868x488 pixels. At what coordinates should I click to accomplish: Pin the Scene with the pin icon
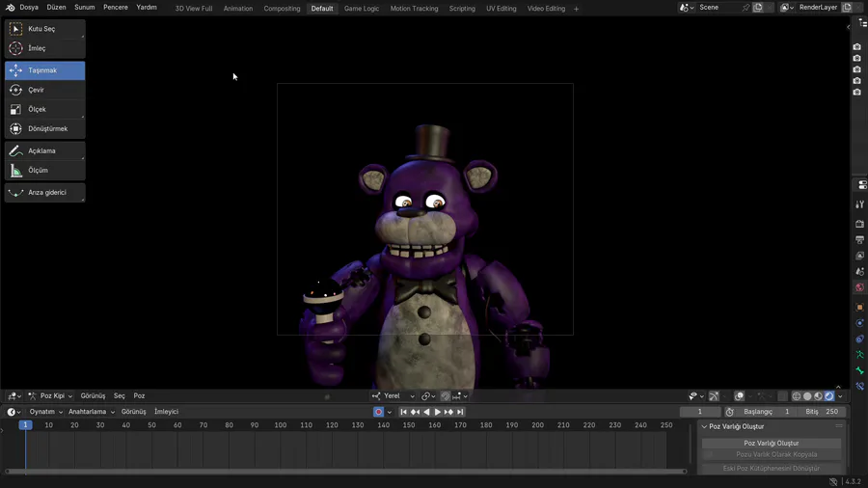pyautogui.click(x=746, y=7)
